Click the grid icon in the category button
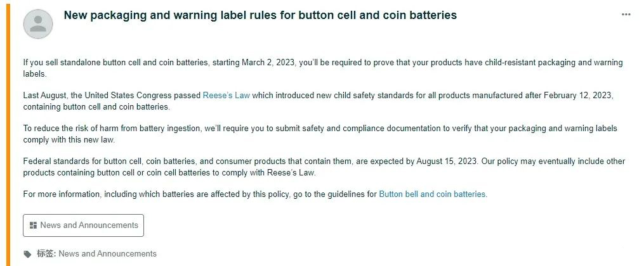Screen dimensions: 644x266 click(33, 225)
